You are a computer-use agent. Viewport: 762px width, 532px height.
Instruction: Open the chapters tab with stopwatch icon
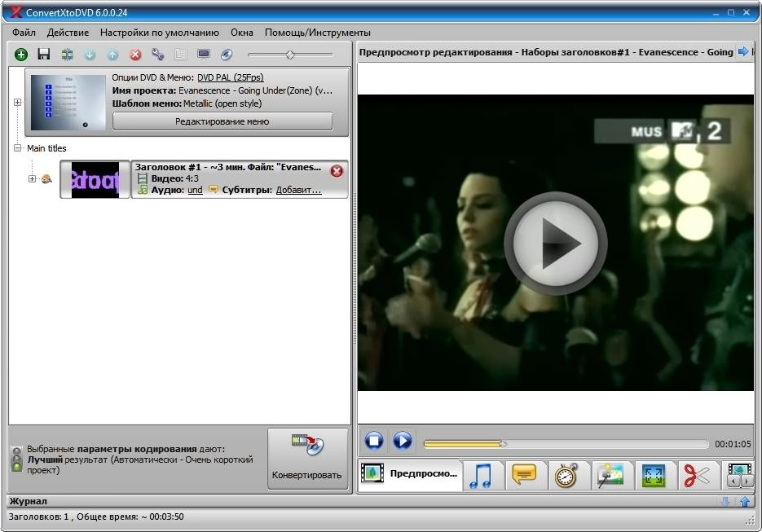566,475
